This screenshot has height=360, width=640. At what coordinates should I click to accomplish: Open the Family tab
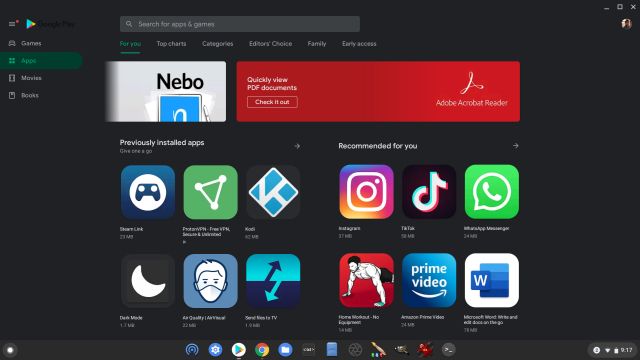(317, 44)
